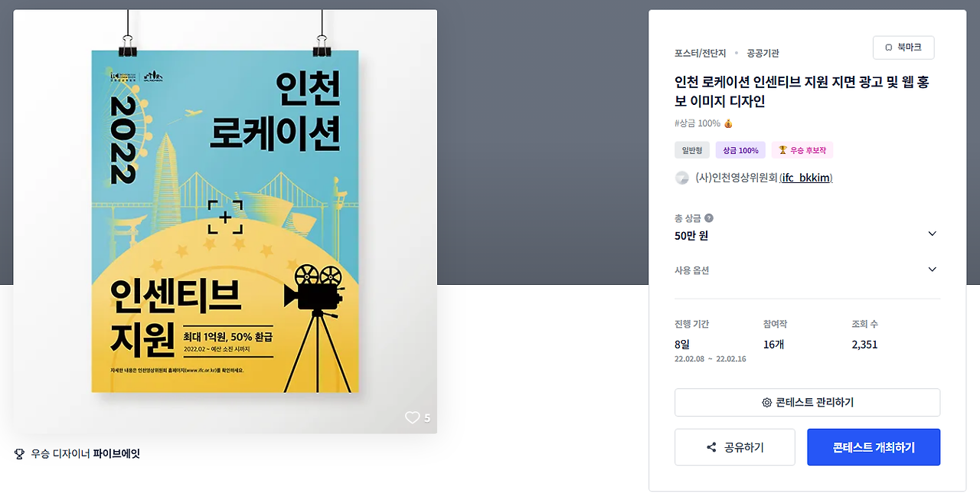
Task: Open the 인천 로케이션 poster thumbnail
Action: tap(225, 221)
